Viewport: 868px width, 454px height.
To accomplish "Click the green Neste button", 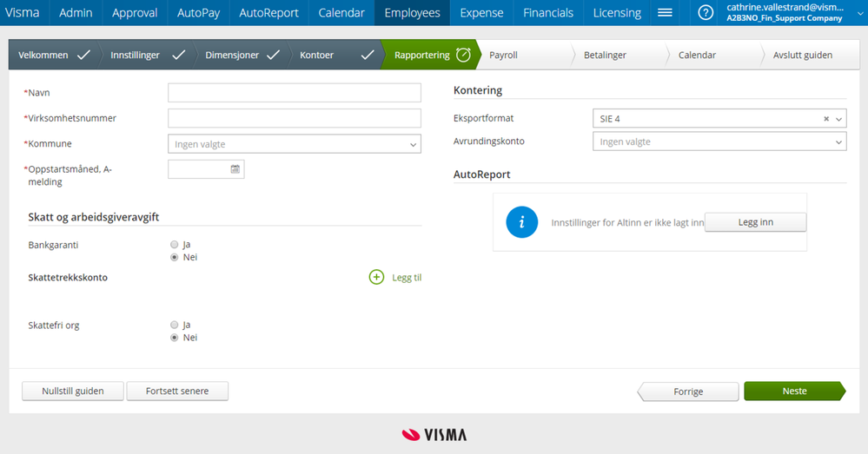I will 794,391.
